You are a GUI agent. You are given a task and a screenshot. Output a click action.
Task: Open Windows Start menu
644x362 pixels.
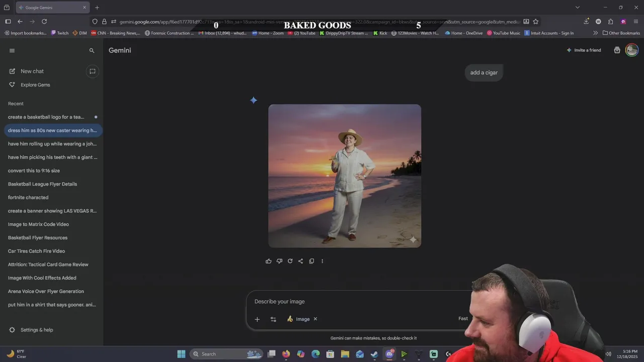[181, 354]
